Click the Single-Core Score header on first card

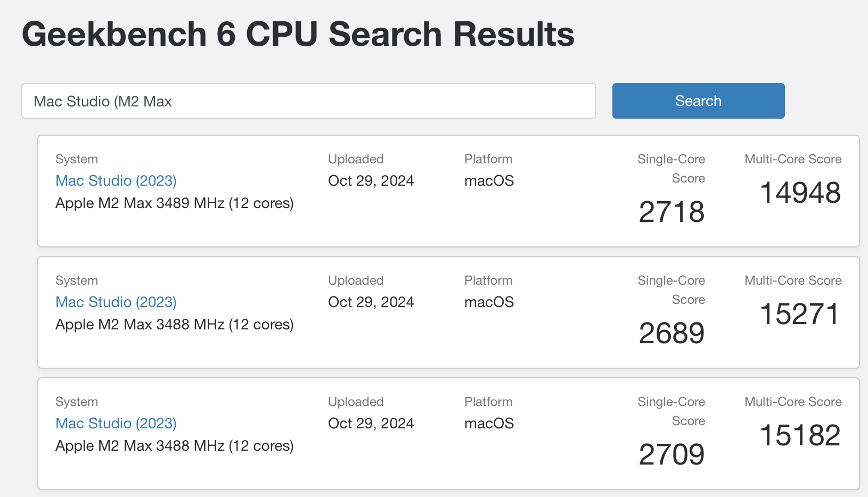(x=671, y=168)
